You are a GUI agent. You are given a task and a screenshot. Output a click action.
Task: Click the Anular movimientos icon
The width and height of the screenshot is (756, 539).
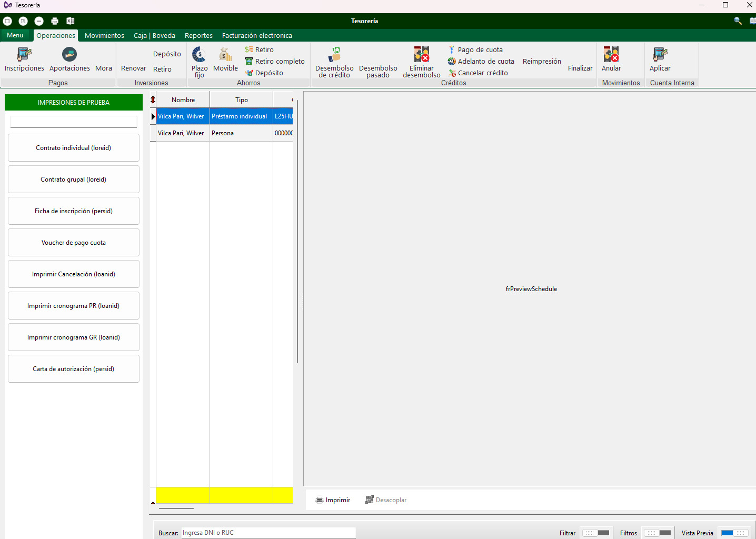click(611, 55)
